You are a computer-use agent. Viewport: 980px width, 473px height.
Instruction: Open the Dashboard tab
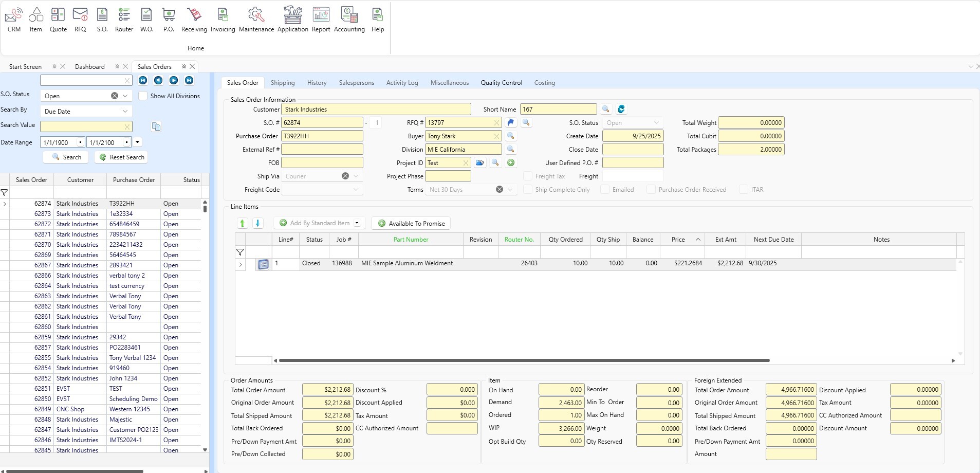tap(90, 66)
